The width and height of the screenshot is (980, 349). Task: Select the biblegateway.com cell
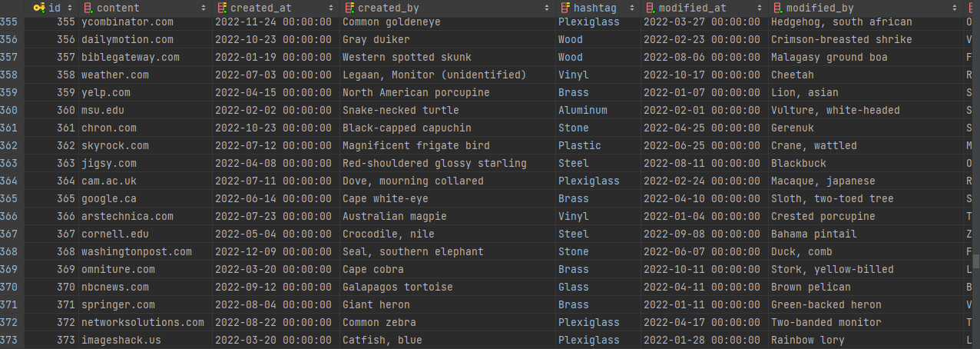[x=145, y=57]
